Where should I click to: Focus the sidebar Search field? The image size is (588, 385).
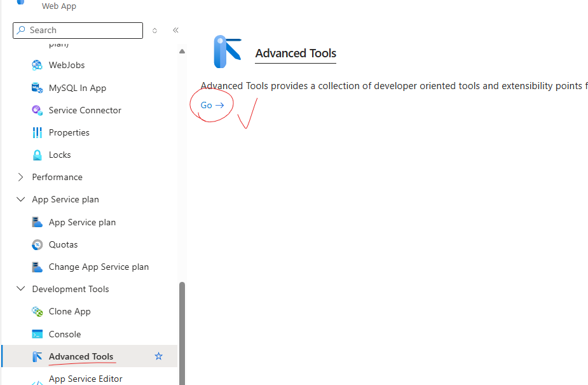[78, 31]
